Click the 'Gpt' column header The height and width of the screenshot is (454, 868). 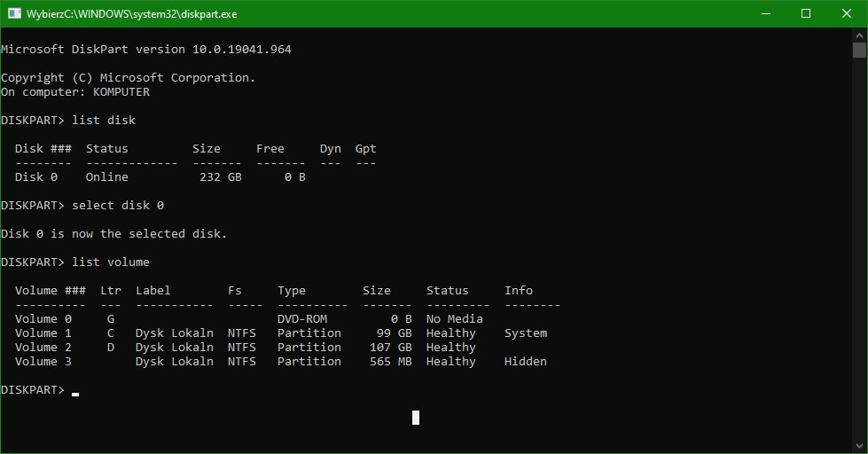coord(365,149)
